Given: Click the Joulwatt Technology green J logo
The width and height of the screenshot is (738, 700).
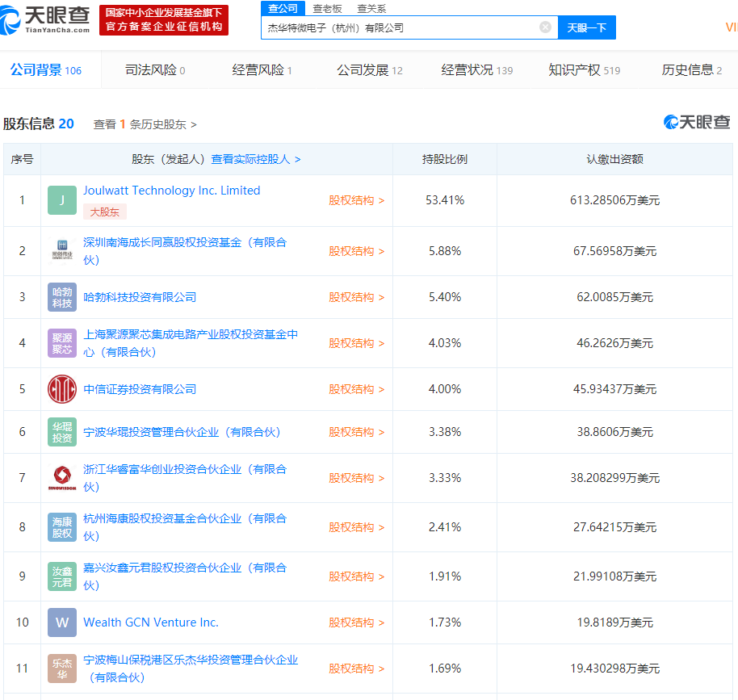Looking at the screenshot, I should click(x=62, y=200).
